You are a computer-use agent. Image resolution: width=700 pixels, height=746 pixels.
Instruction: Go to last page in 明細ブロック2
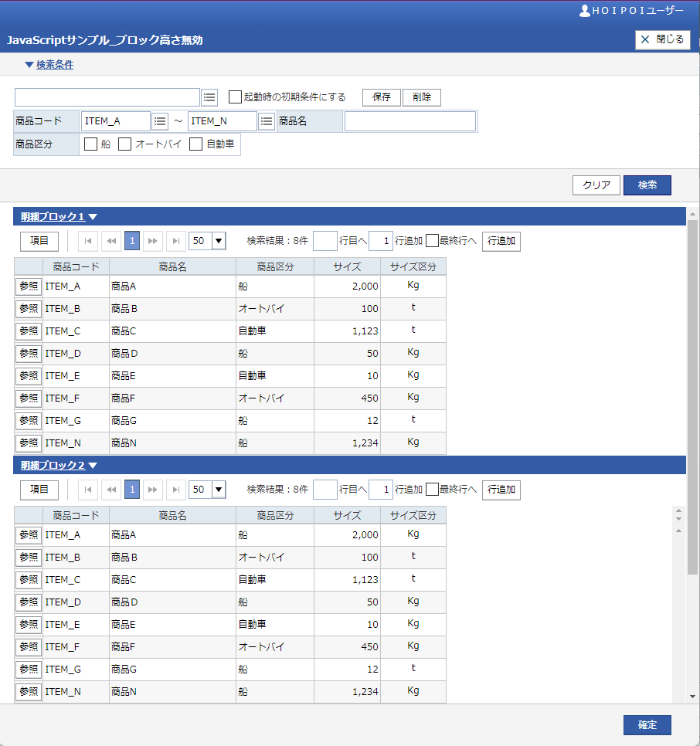176,490
